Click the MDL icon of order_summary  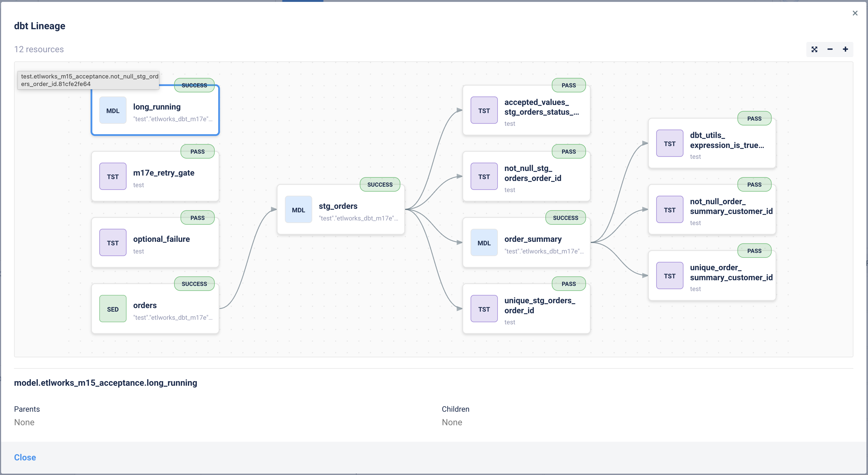[484, 243]
